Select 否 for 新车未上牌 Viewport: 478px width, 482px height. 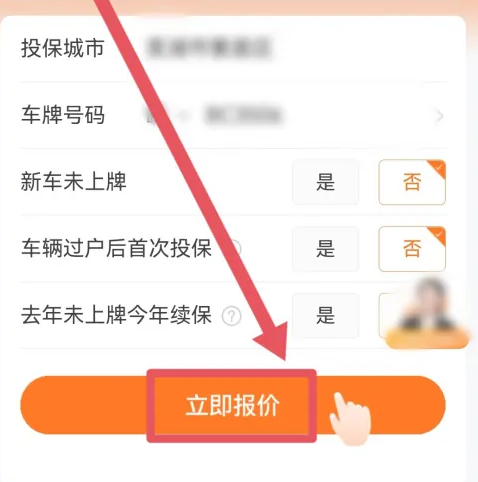(412, 182)
